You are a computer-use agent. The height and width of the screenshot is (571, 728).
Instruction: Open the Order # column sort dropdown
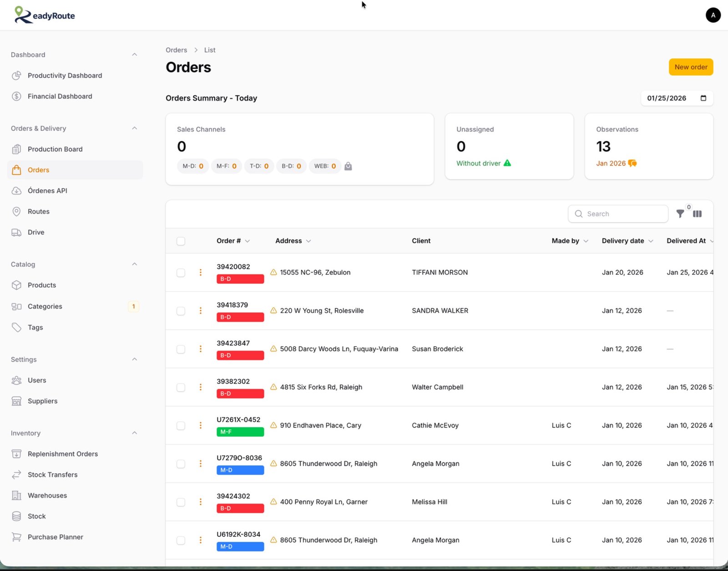248,241
